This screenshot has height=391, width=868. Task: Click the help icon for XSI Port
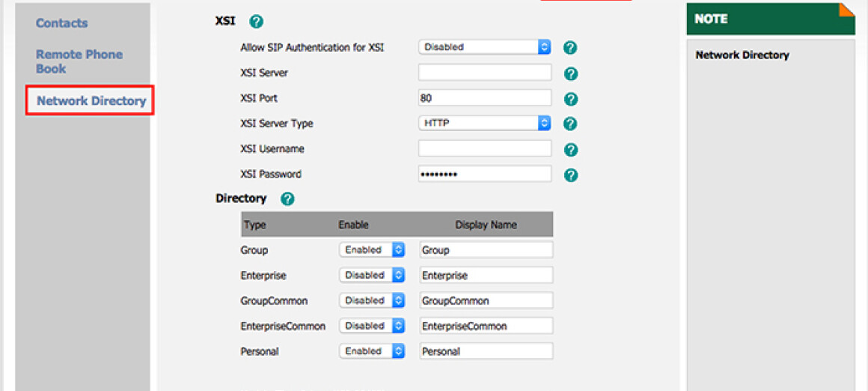tap(570, 99)
